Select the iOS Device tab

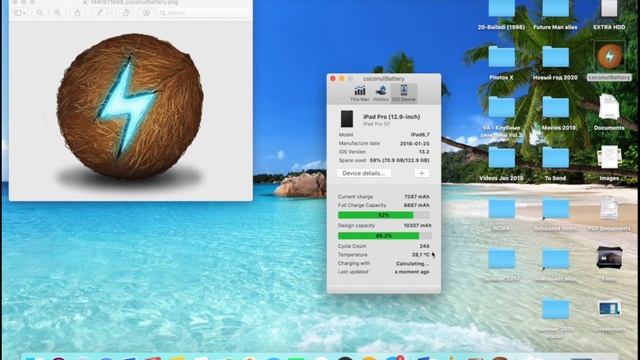[x=404, y=93]
